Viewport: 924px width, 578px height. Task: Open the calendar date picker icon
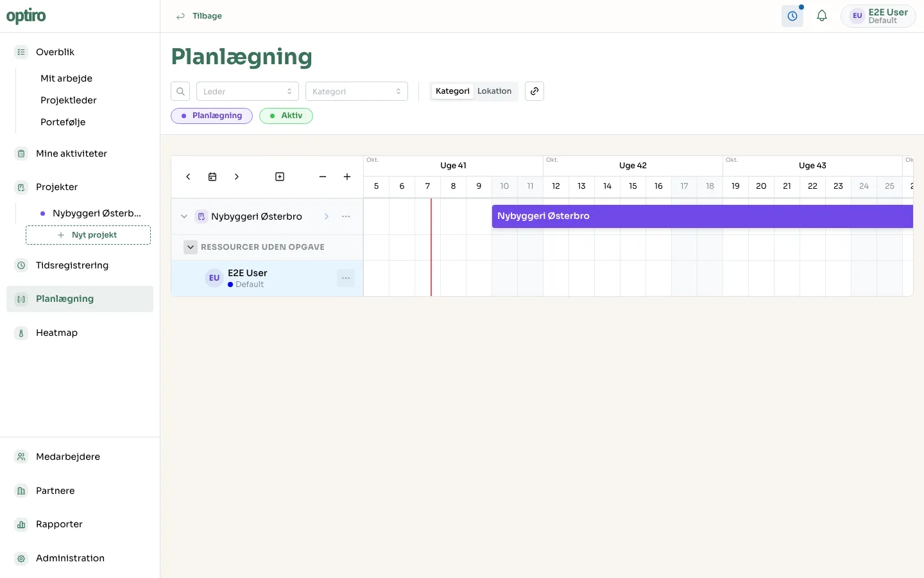[212, 177]
